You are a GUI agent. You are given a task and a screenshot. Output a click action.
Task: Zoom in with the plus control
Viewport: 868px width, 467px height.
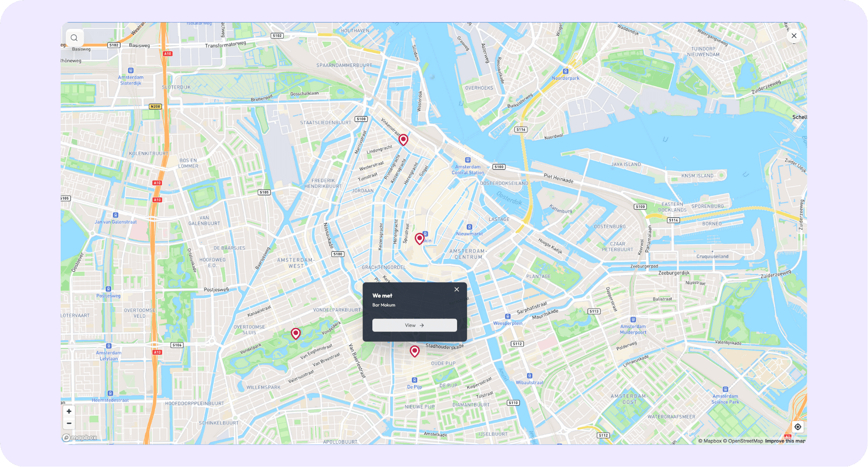click(x=69, y=411)
